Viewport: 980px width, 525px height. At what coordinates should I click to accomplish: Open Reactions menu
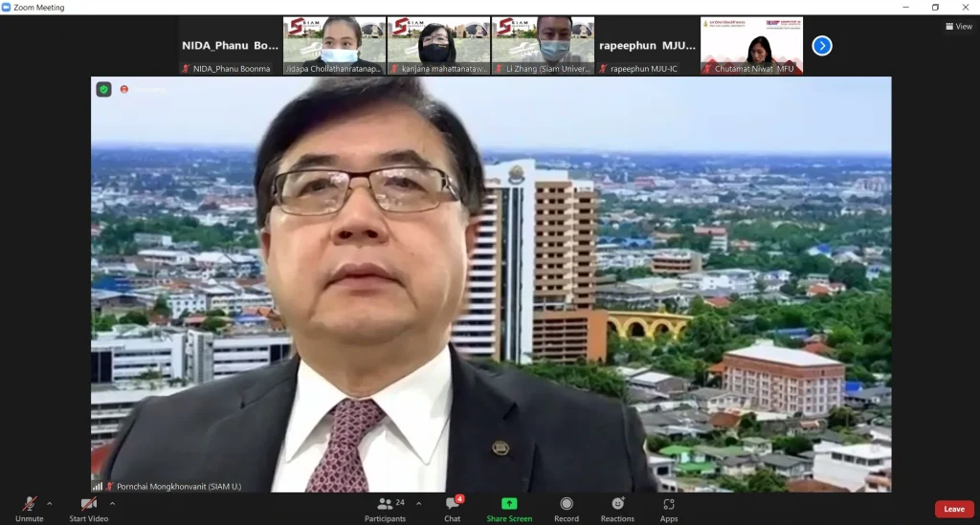click(617, 509)
